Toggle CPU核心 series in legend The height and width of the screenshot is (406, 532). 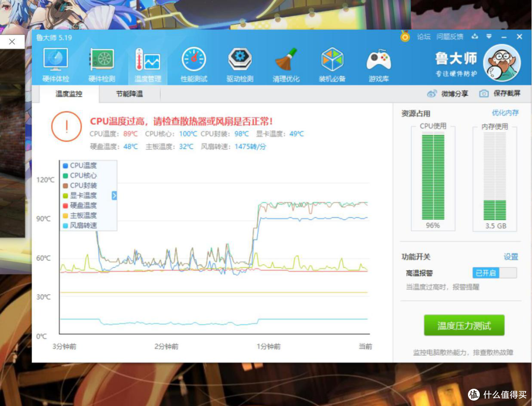click(x=80, y=175)
